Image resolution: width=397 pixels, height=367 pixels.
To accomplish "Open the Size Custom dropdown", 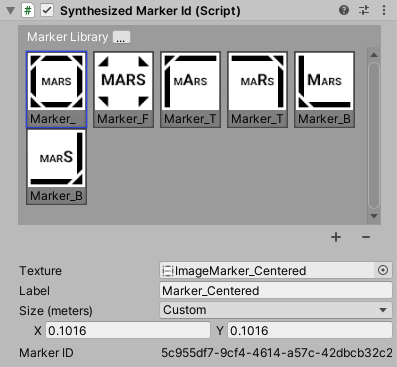I will [276, 310].
